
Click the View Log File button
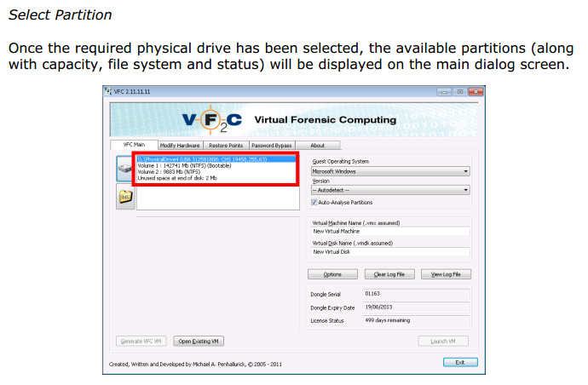[446, 274]
